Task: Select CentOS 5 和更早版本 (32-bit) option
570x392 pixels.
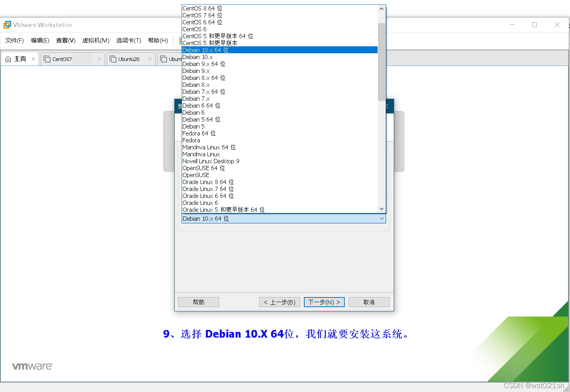Action: [x=280, y=43]
